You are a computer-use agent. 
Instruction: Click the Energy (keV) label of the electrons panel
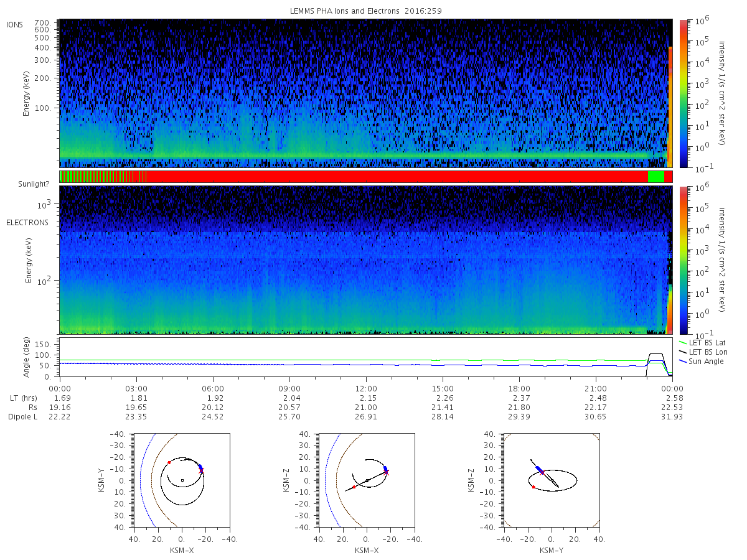click(29, 260)
